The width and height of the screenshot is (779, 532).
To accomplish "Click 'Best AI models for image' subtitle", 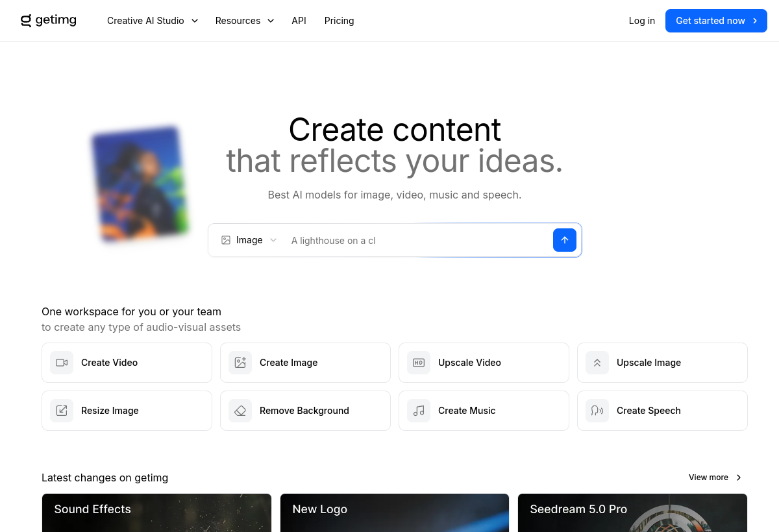I will (395, 195).
